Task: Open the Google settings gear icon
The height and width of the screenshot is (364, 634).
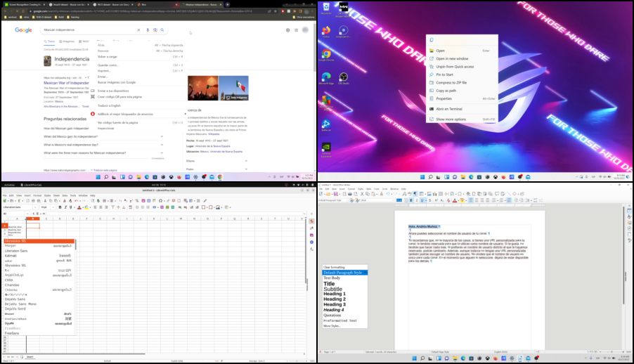Action: tap(288, 30)
